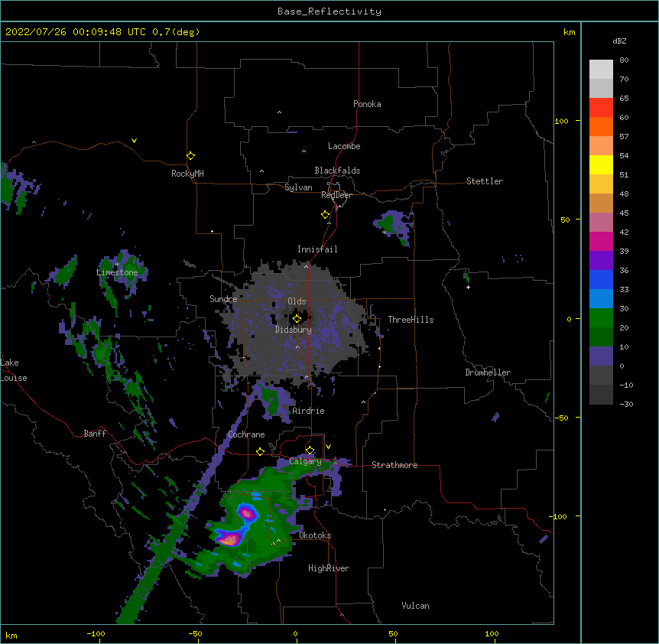Image resolution: width=659 pixels, height=644 pixels.
Task: Click the Limestone label
Action: tap(117, 272)
